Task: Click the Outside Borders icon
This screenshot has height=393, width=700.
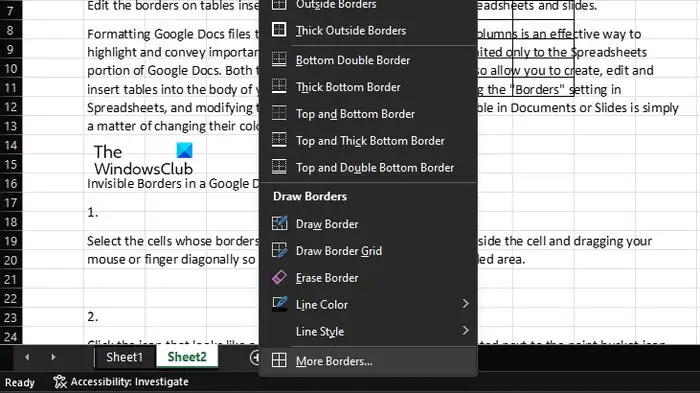Action: click(x=279, y=4)
